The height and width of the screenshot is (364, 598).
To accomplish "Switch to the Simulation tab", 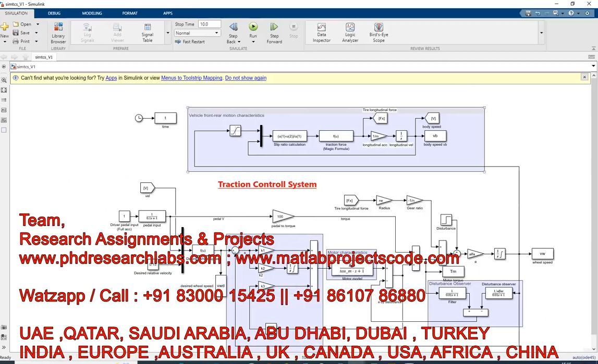I will (16, 13).
